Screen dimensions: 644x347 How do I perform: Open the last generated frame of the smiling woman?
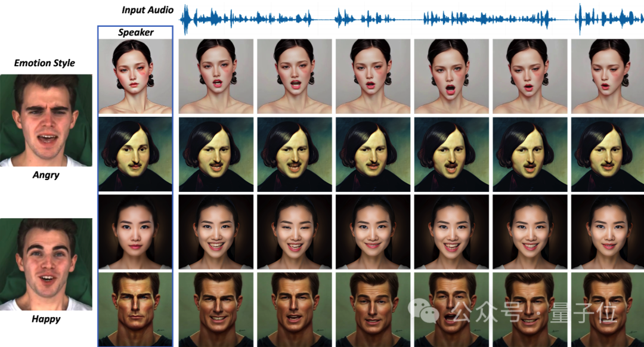(608, 232)
